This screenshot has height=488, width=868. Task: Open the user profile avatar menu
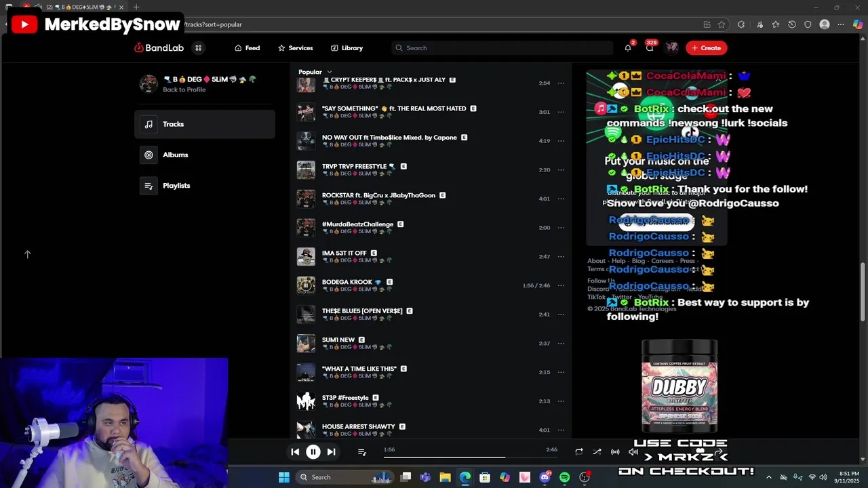click(x=671, y=47)
